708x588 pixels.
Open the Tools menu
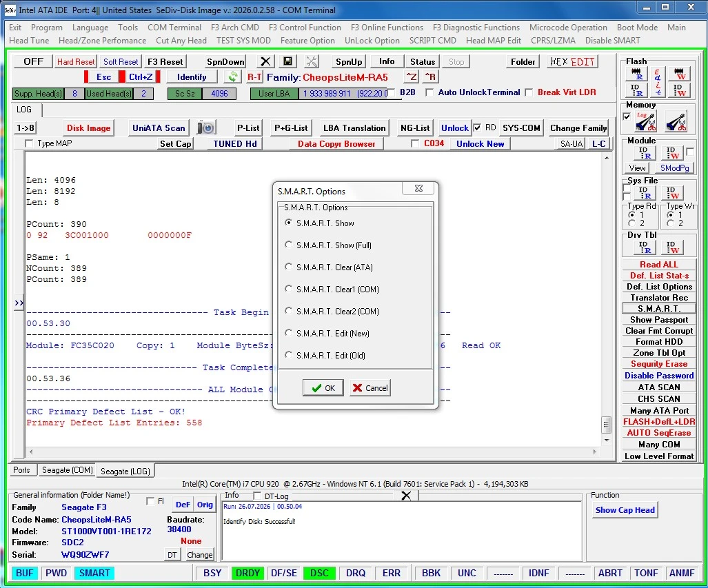(128, 28)
